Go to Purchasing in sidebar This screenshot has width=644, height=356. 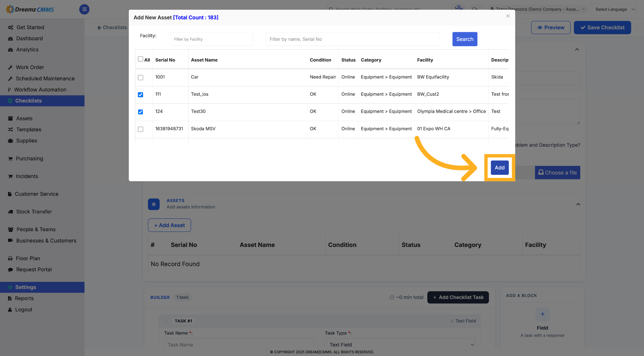coord(29,159)
